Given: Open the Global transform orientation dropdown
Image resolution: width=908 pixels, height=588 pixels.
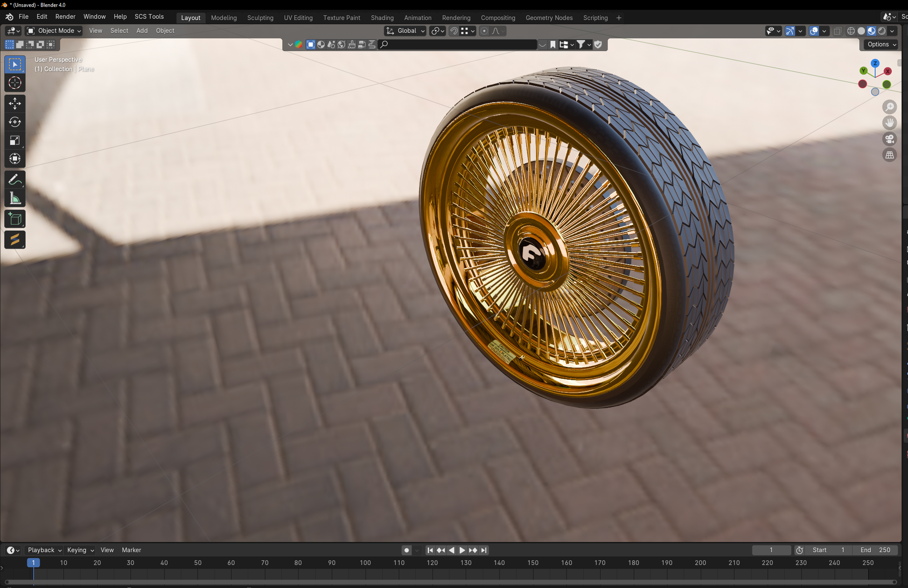Looking at the screenshot, I should tap(405, 31).
